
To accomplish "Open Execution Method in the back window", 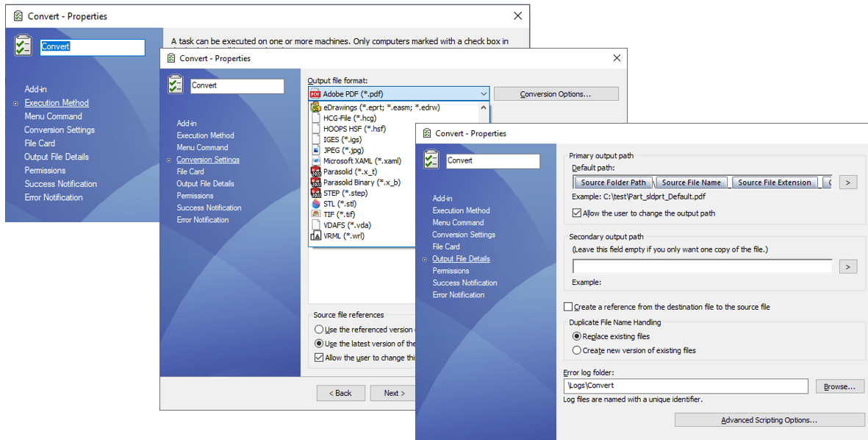I will [57, 102].
